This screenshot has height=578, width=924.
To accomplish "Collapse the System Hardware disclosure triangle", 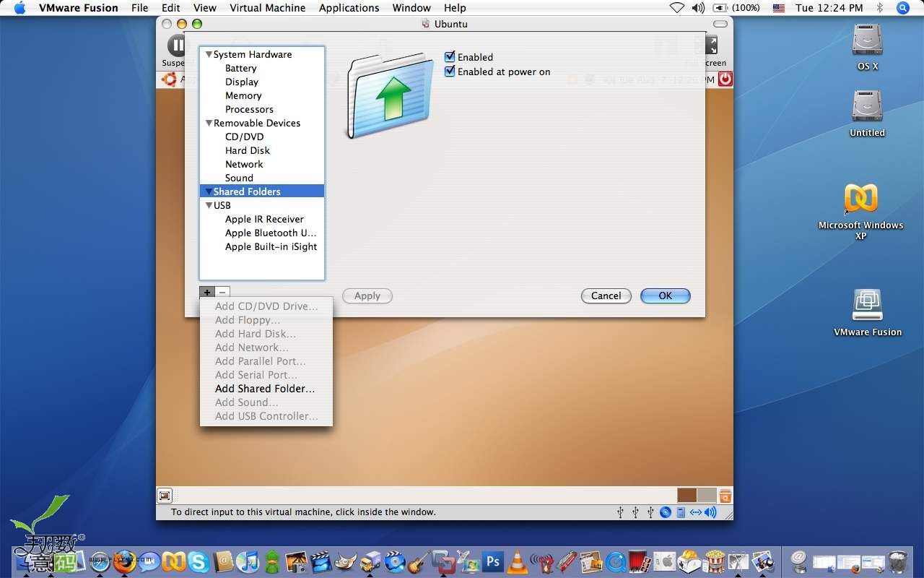I will point(209,54).
